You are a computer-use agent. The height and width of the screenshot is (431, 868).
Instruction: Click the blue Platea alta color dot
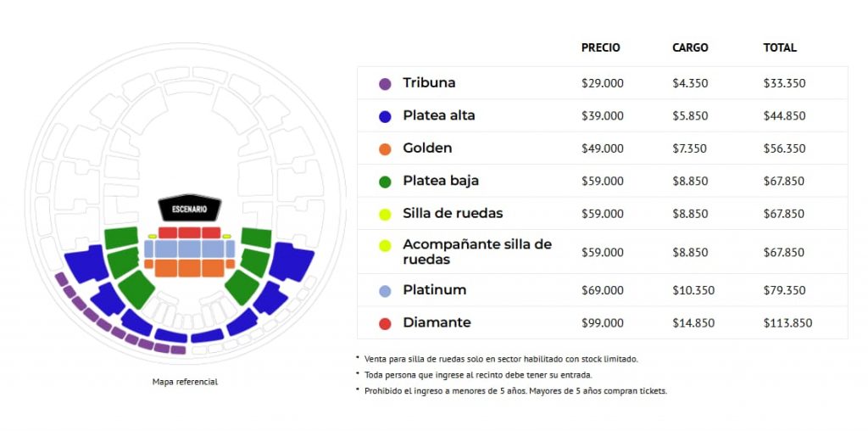tap(385, 116)
